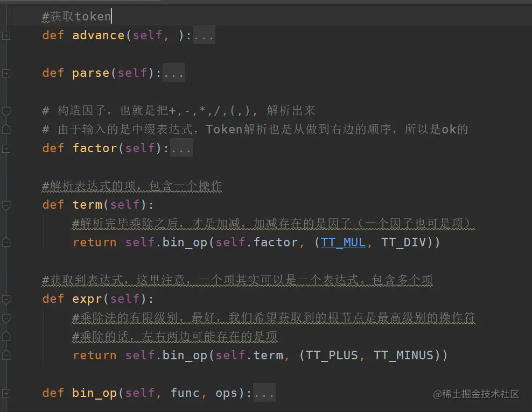This screenshot has height=412, width=532.
Task: Click folded ellipsis after advance(self, ):
Action: tap(204, 35)
